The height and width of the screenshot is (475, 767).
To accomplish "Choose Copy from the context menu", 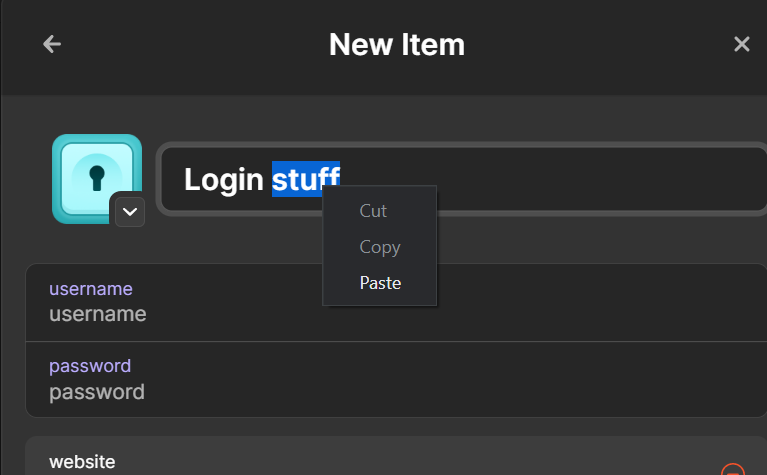I will click(379, 247).
